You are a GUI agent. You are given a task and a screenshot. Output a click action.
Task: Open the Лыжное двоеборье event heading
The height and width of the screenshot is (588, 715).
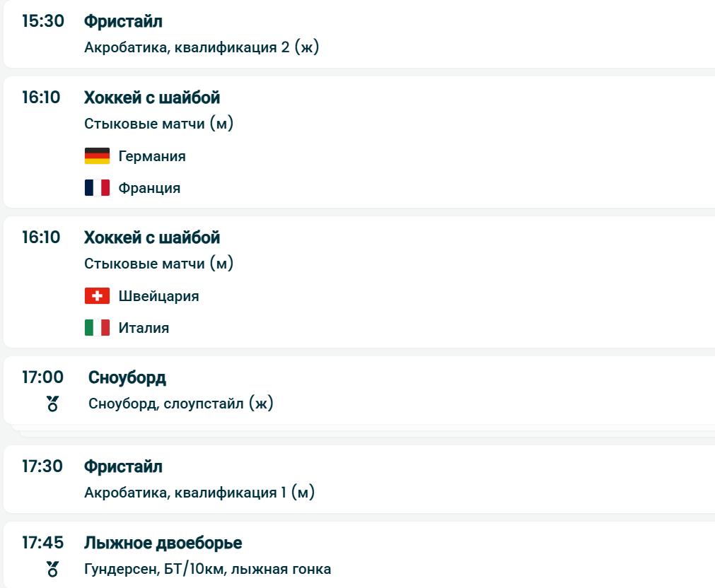point(163,543)
